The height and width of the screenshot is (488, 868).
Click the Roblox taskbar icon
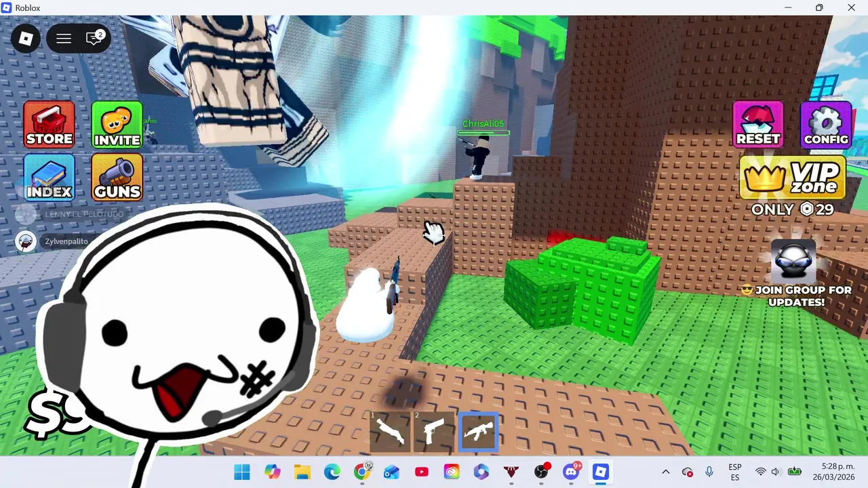coord(601,472)
